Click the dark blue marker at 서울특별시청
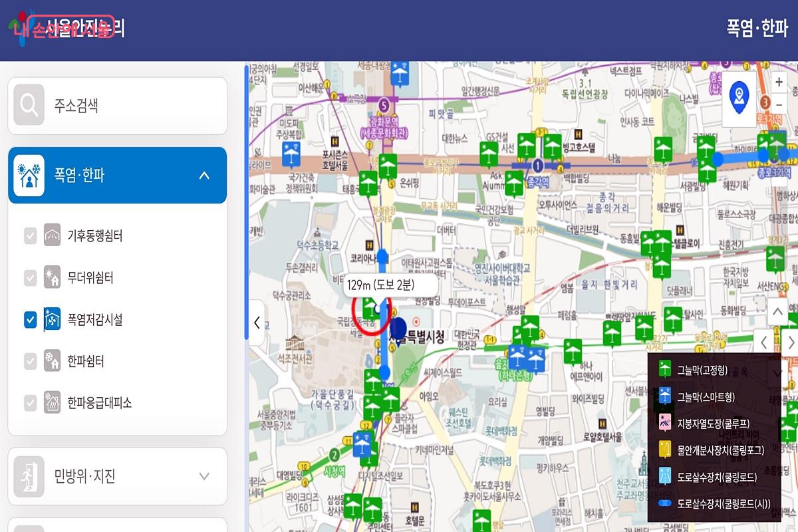This screenshot has width=798, height=532. tap(398, 327)
